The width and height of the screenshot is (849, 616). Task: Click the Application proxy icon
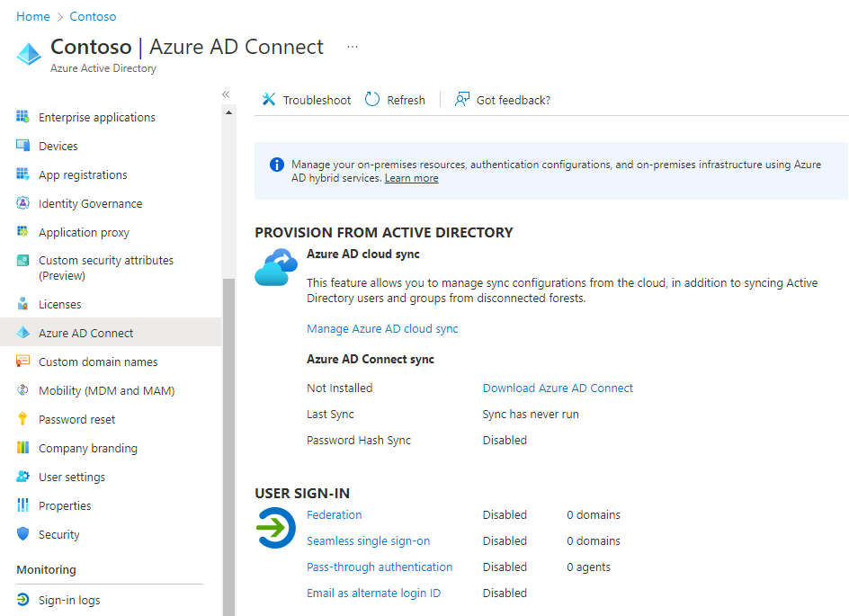[x=22, y=232]
